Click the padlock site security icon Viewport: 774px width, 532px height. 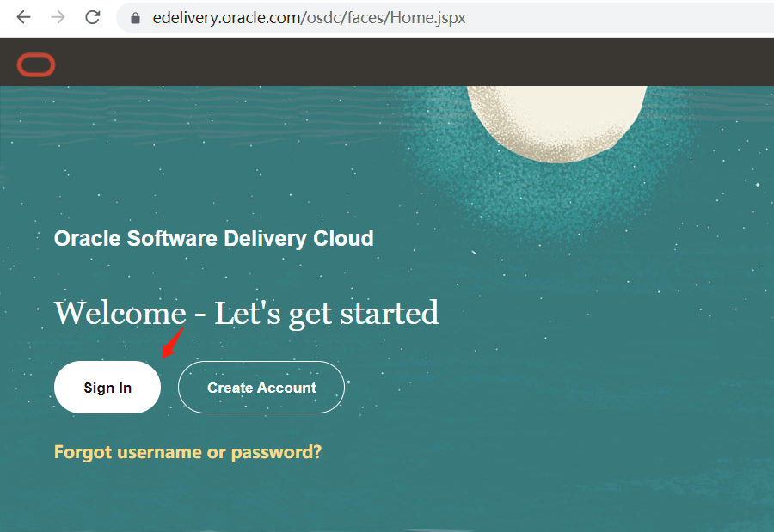[135, 18]
